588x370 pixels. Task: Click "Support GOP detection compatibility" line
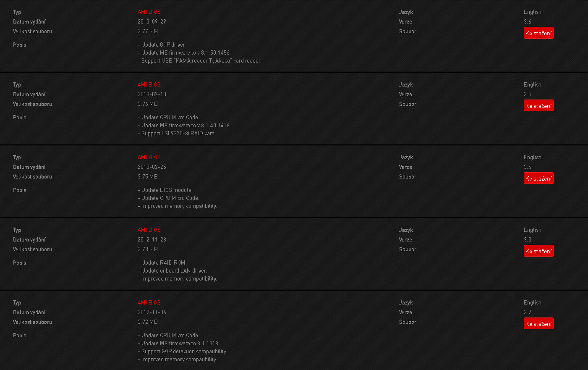click(183, 352)
